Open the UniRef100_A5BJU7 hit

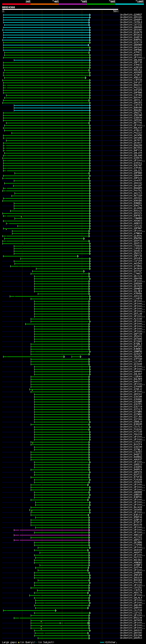(131, 77)
